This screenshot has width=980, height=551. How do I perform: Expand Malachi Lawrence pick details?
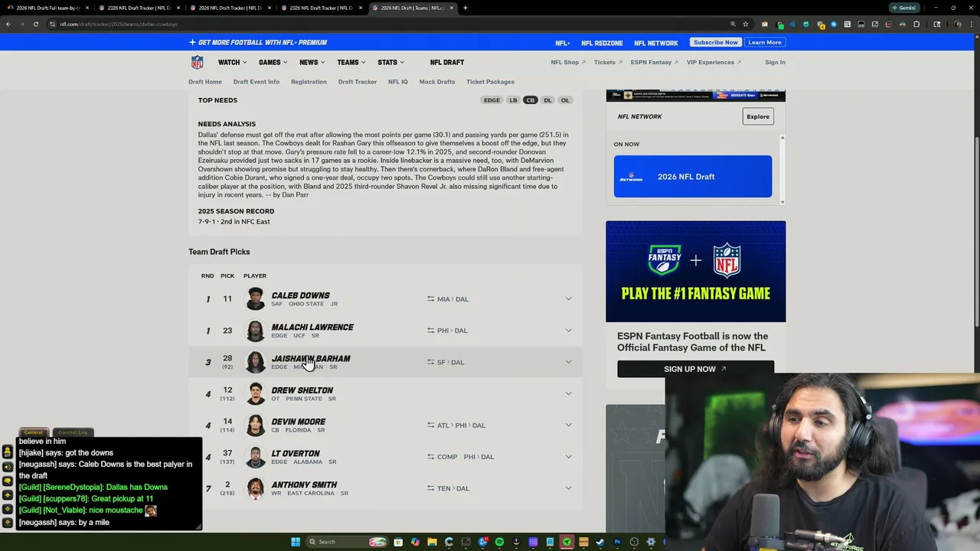568,331
